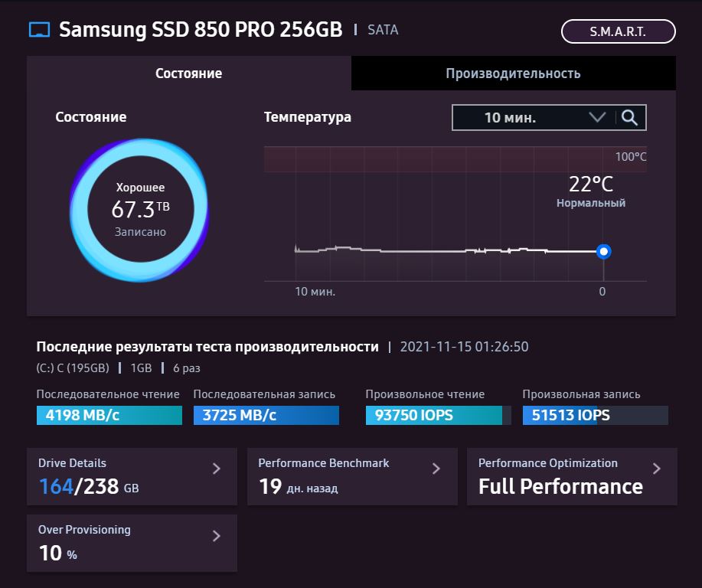
Task: Click the 22°C temperature reading
Action: coord(590,185)
